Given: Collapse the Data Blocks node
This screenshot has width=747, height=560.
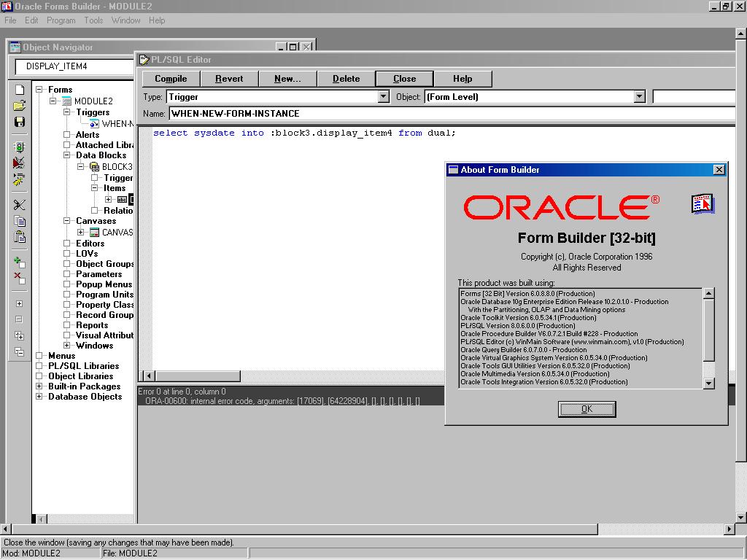Looking at the screenshot, I should click(66, 155).
